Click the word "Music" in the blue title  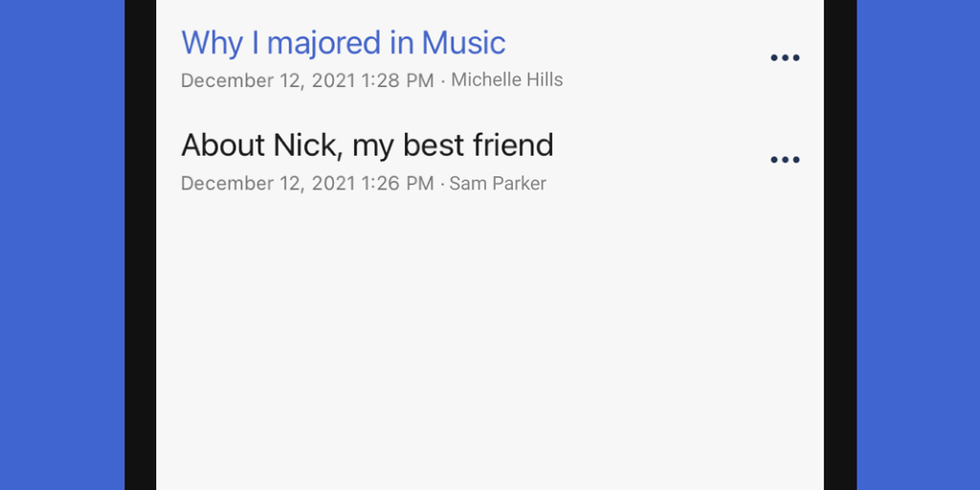pos(463,43)
